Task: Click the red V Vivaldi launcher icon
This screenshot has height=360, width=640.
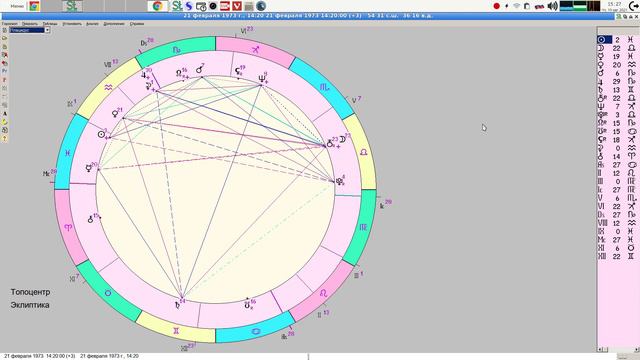Action: click(237, 6)
